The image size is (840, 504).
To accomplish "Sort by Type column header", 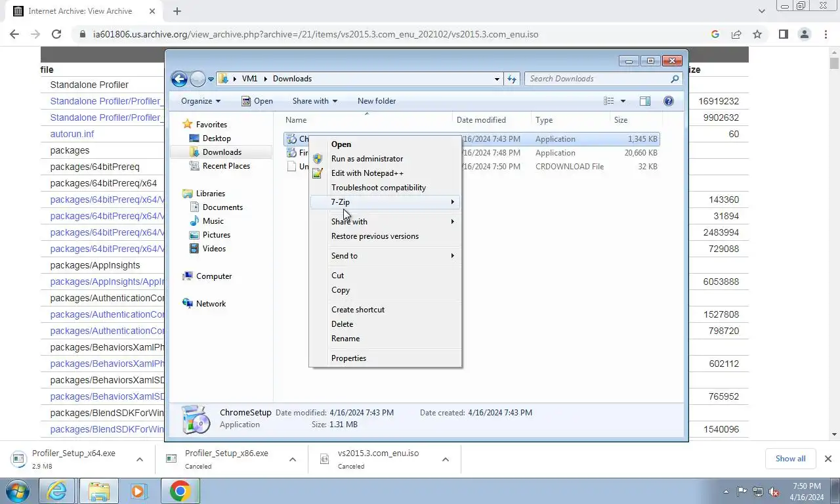I will (570, 120).
